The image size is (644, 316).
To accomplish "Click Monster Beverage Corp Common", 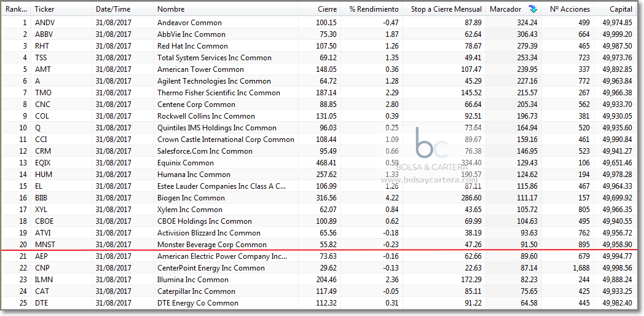I will pyautogui.click(x=212, y=245).
